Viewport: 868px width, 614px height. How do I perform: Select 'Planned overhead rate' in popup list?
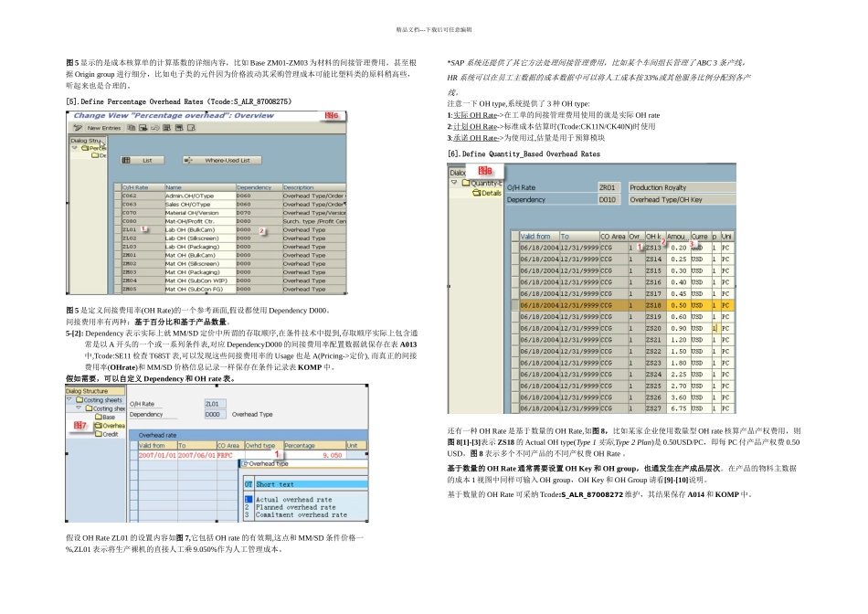[295, 507]
